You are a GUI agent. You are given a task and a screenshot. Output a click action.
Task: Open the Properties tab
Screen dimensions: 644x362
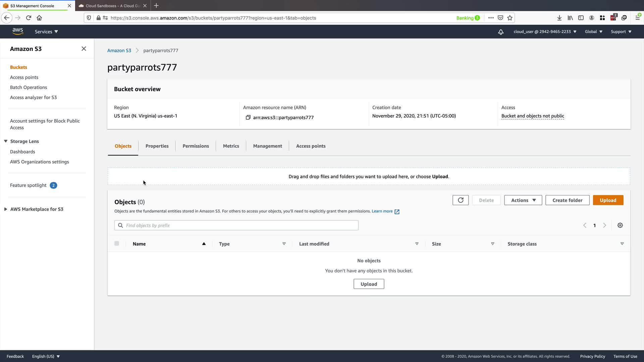click(157, 146)
